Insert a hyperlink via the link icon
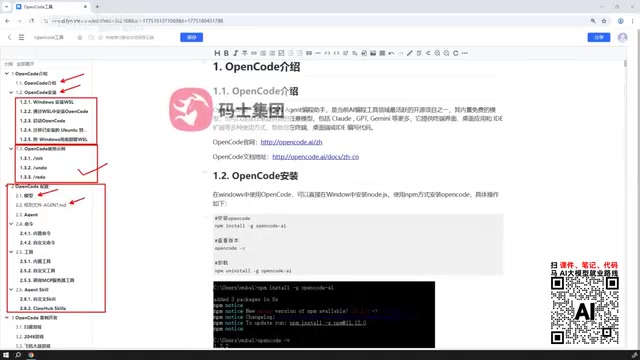Viewport: 640px width, 360px height. tap(254, 53)
